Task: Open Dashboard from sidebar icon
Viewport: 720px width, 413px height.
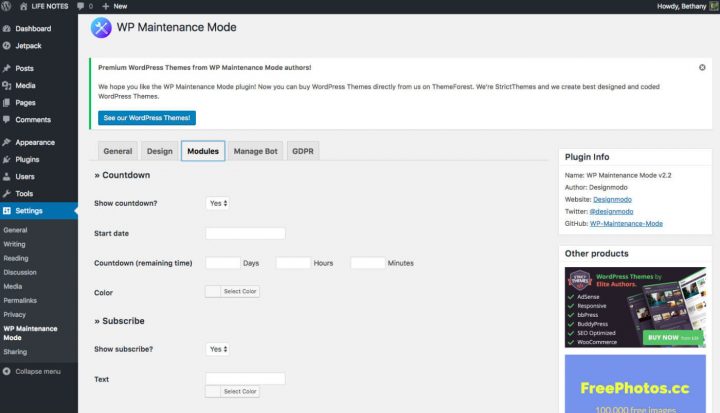Action: point(6,28)
